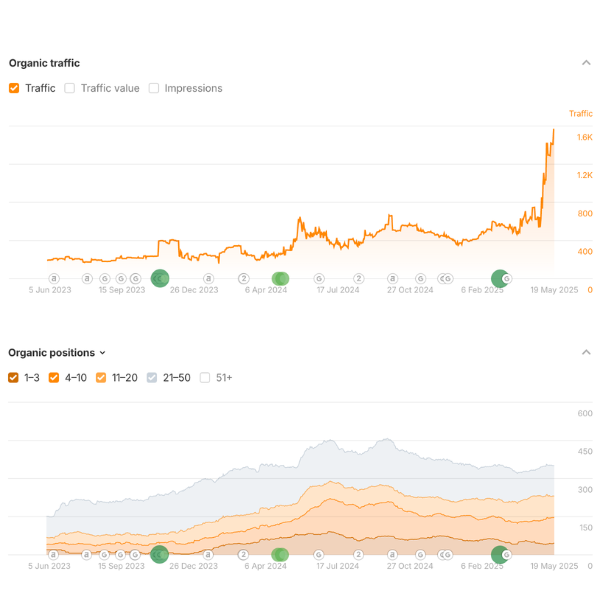Screen dimensions: 600x600
Task: Hide the 21–50 positions series
Action: [152, 378]
